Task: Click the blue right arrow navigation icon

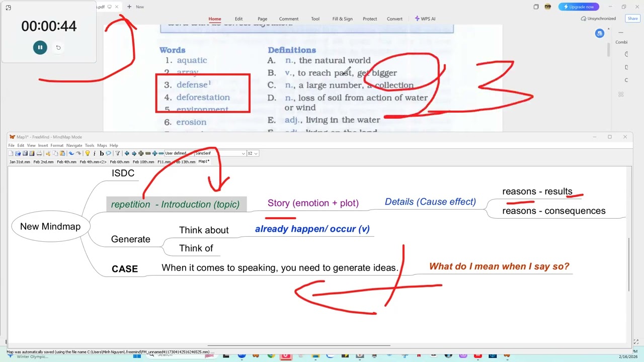Action: coord(134,153)
